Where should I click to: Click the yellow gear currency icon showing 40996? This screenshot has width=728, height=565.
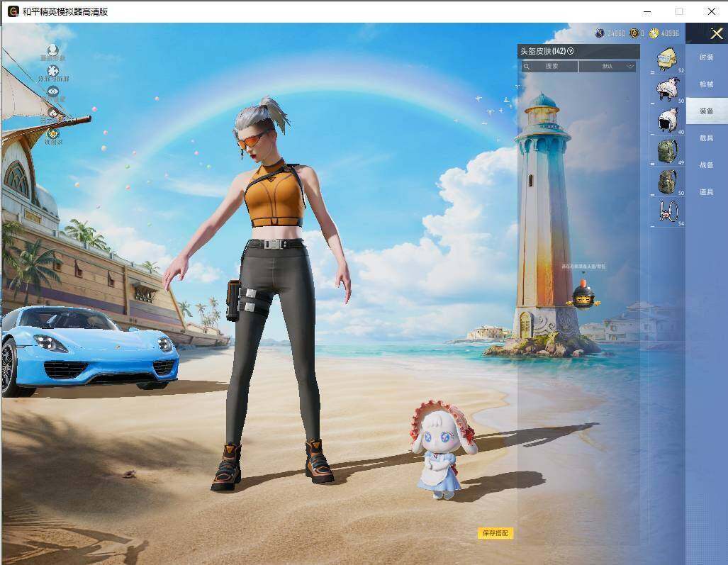654,33
